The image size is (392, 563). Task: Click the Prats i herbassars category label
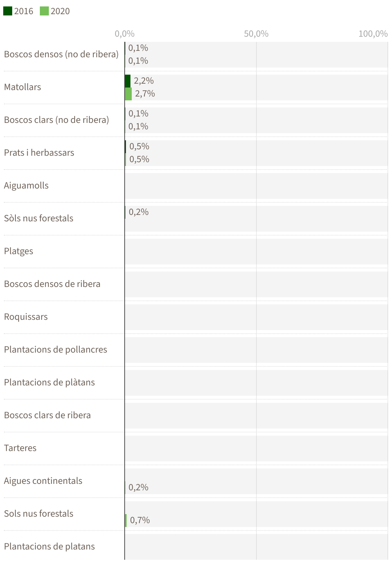[x=39, y=153]
